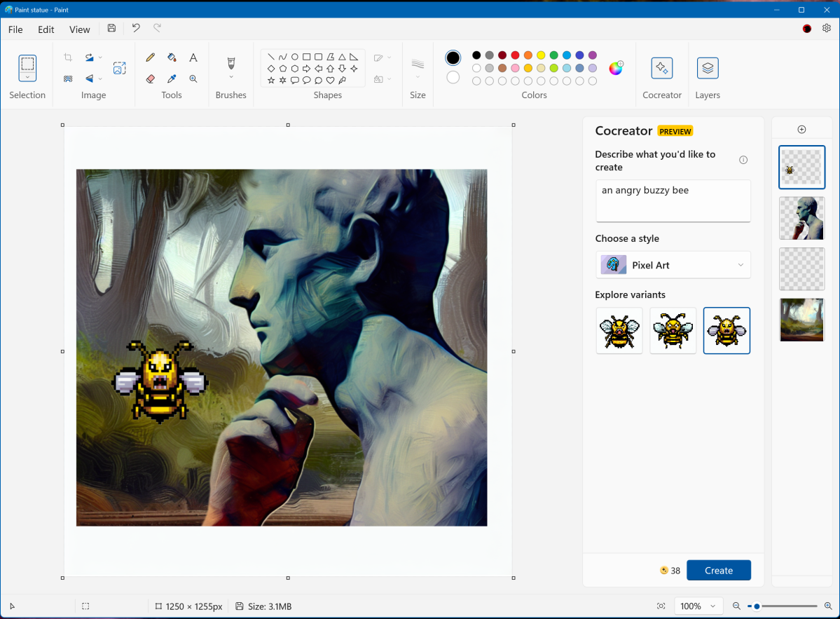Expand the Brushes dropdown arrow
840x619 pixels.
tap(231, 77)
